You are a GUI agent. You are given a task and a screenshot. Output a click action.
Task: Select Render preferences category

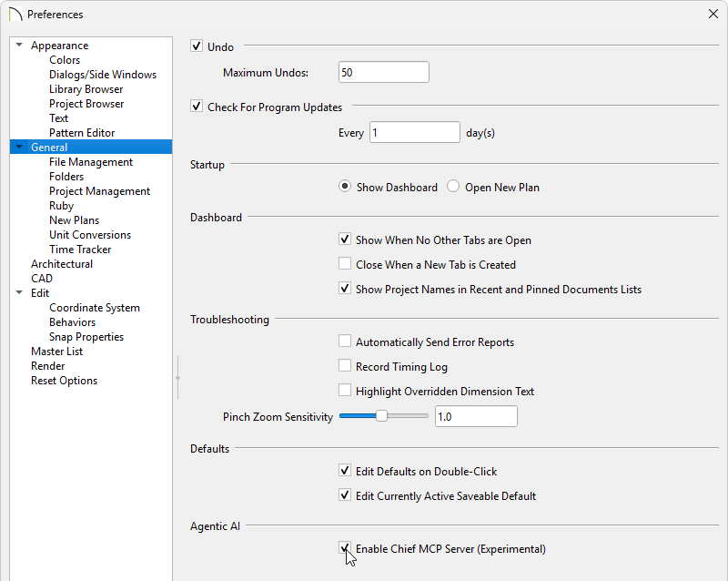[48, 366]
